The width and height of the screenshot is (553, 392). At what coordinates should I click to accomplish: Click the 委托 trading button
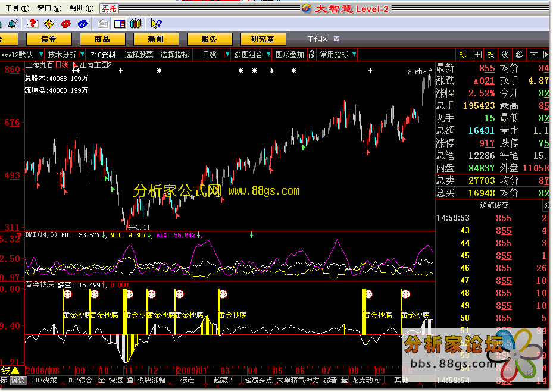point(110,8)
